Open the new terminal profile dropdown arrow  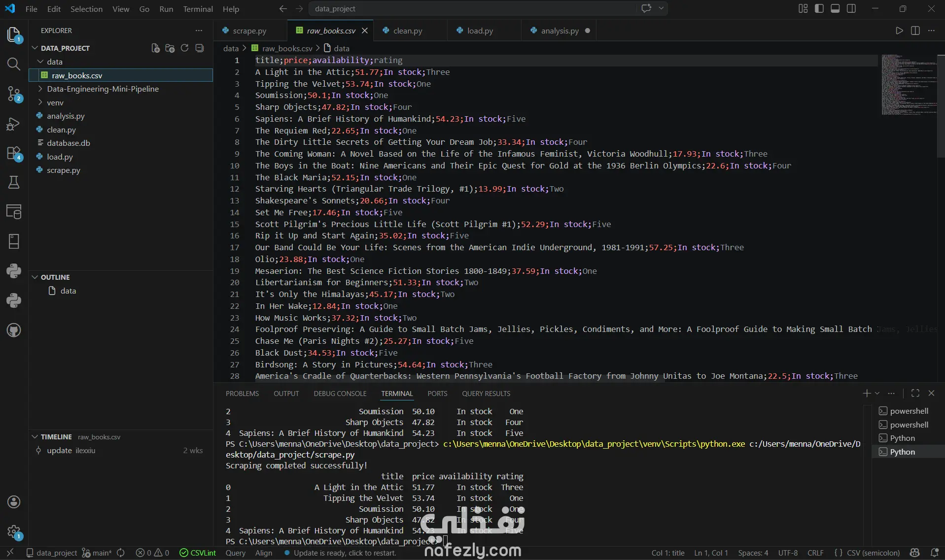click(877, 393)
